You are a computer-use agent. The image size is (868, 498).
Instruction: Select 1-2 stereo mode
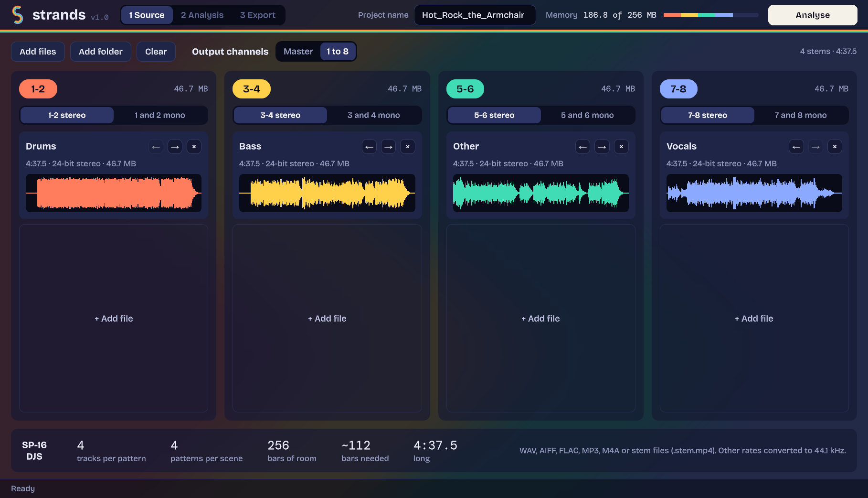(67, 115)
